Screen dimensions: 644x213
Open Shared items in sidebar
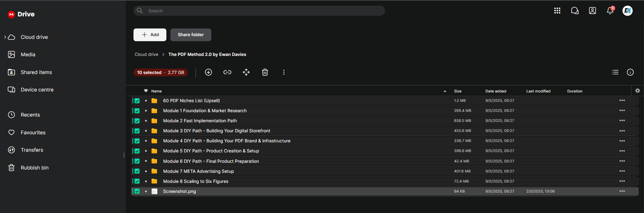[x=36, y=72]
